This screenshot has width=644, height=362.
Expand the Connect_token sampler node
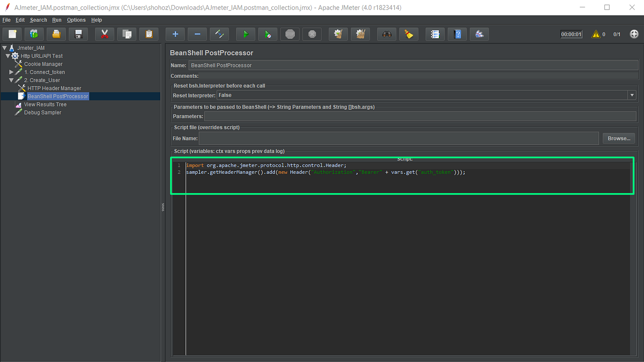point(11,72)
